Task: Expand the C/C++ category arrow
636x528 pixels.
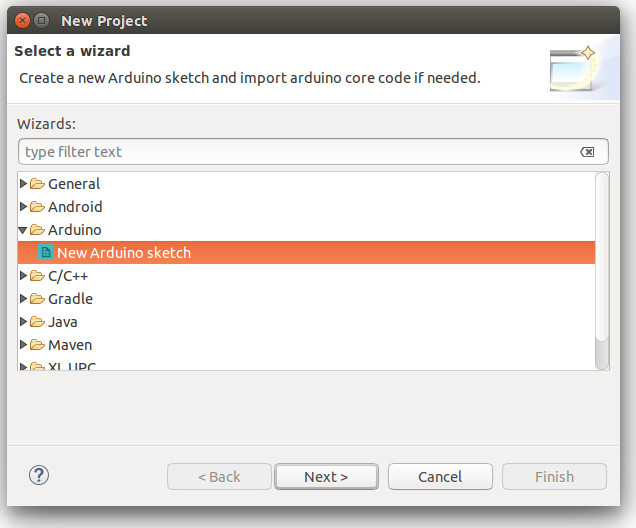Action: 23,276
